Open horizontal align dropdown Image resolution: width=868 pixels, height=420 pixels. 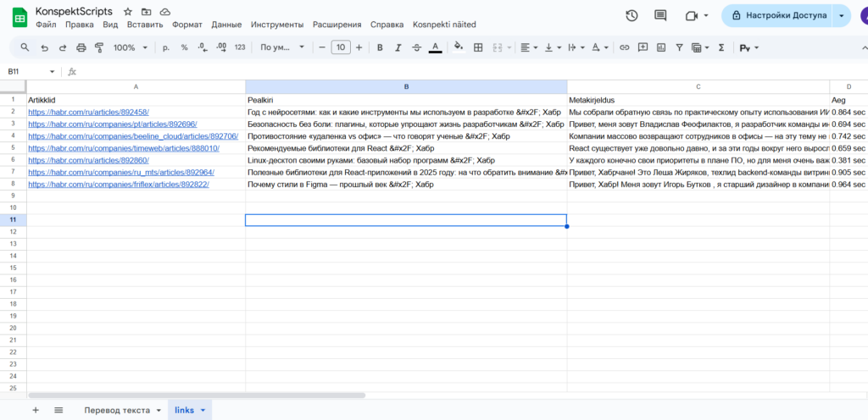click(x=530, y=47)
